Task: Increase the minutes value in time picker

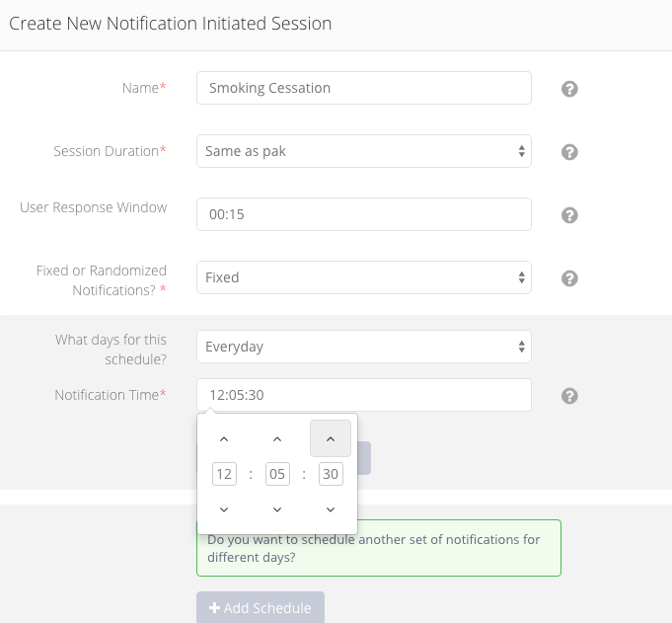Action: click(277, 438)
